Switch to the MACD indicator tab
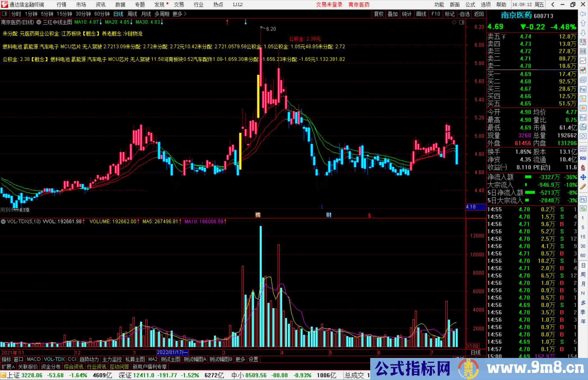Image resolution: width=588 pixels, height=380 pixels. (x=33, y=359)
